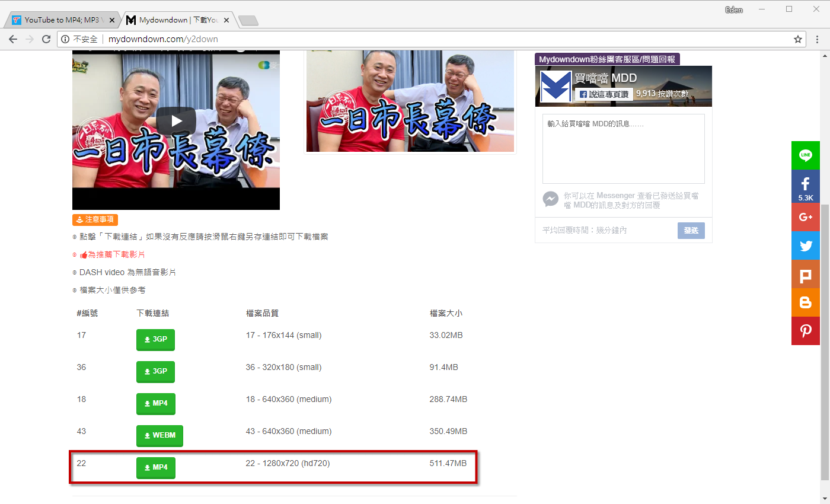Click the 買噹噹 MDD page logo
This screenshot has width=830, height=504.
(556, 87)
